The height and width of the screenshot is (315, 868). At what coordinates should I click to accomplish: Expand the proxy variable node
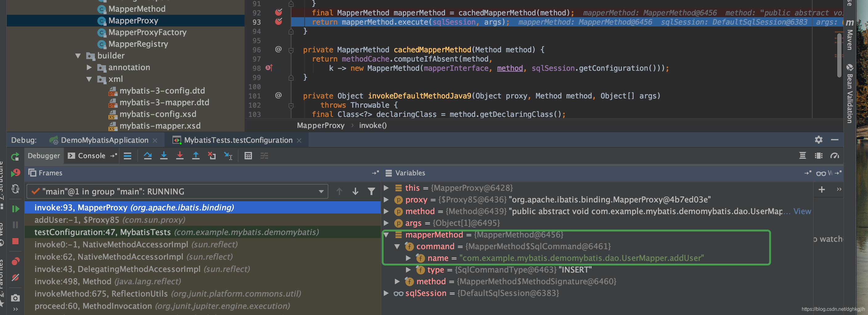click(387, 200)
